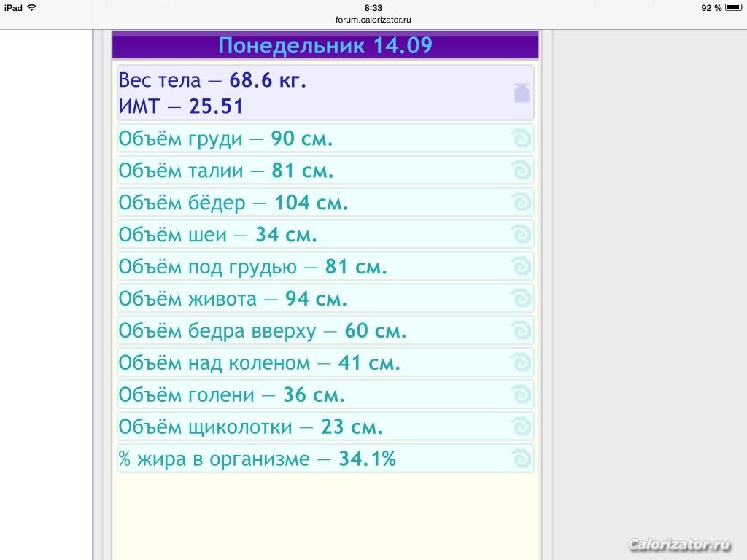Select the Объём бёдер 104 см text

tap(233, 203)
